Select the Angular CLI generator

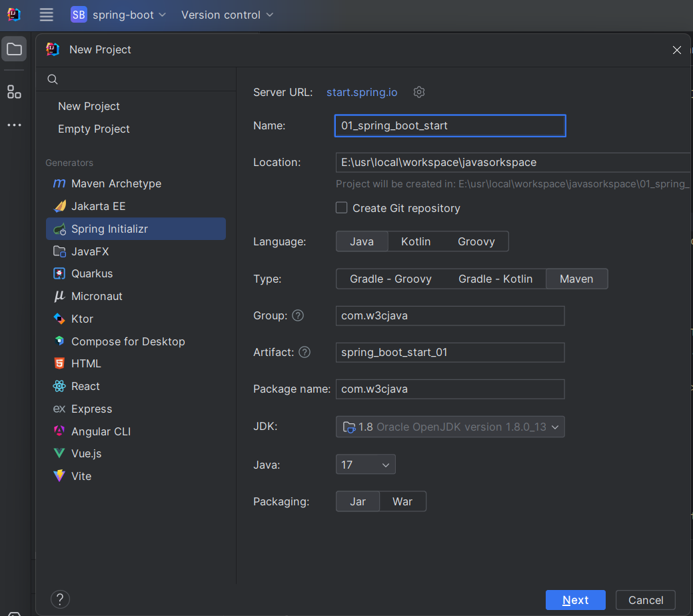pyautogui.click(x=136, y=431)
